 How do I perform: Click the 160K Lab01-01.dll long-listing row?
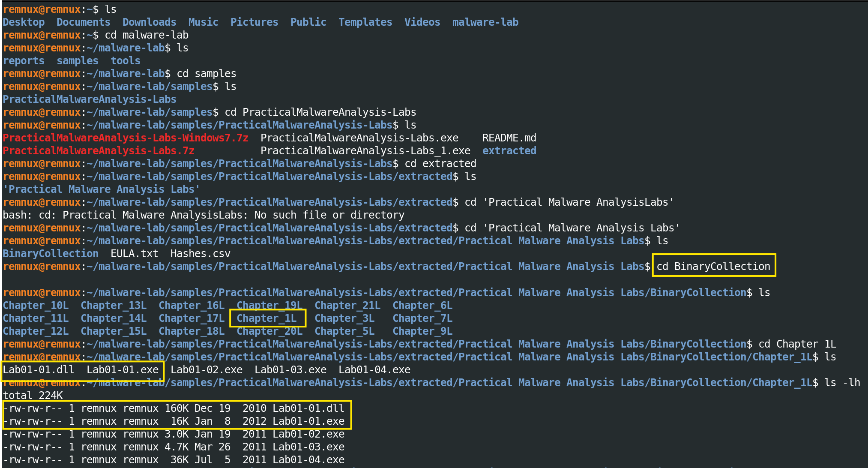[174, 408]
